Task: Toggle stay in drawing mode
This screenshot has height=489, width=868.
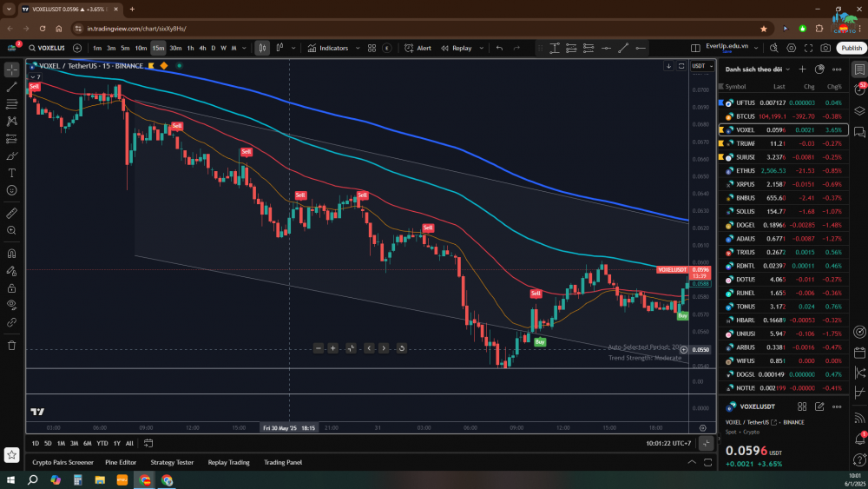Action: click(11, 271)
